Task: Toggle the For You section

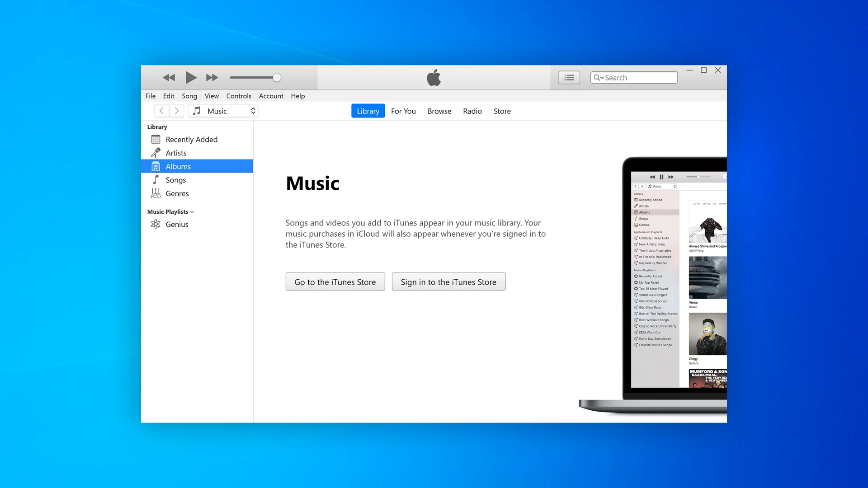Action: (x=404, y=111)
